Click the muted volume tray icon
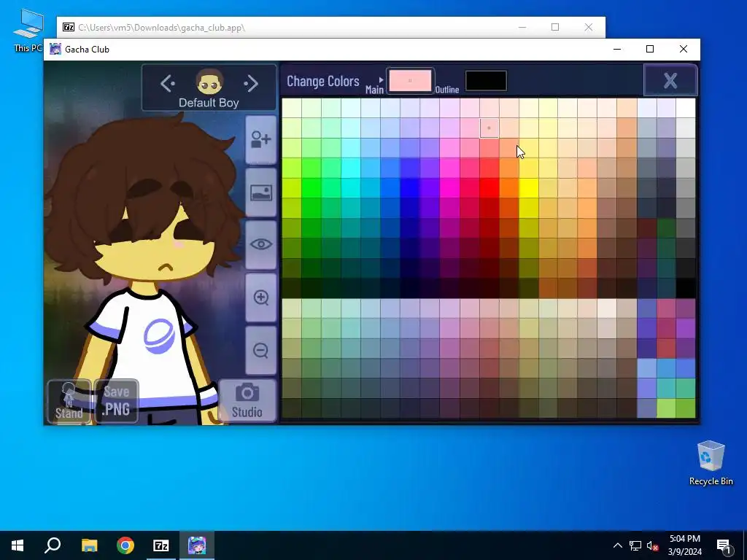This screenshot has height=560, width=747. 653,545
